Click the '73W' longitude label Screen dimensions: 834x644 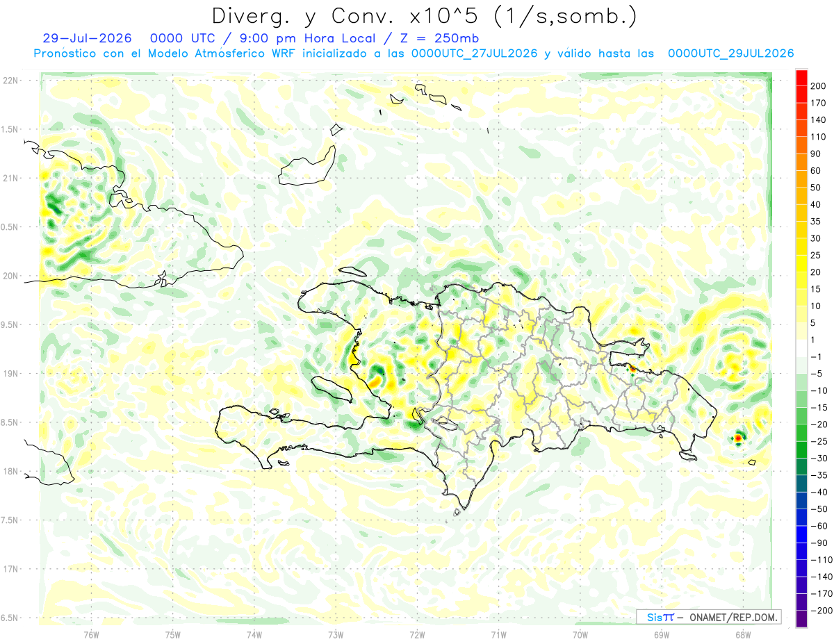tap(336, 634)
